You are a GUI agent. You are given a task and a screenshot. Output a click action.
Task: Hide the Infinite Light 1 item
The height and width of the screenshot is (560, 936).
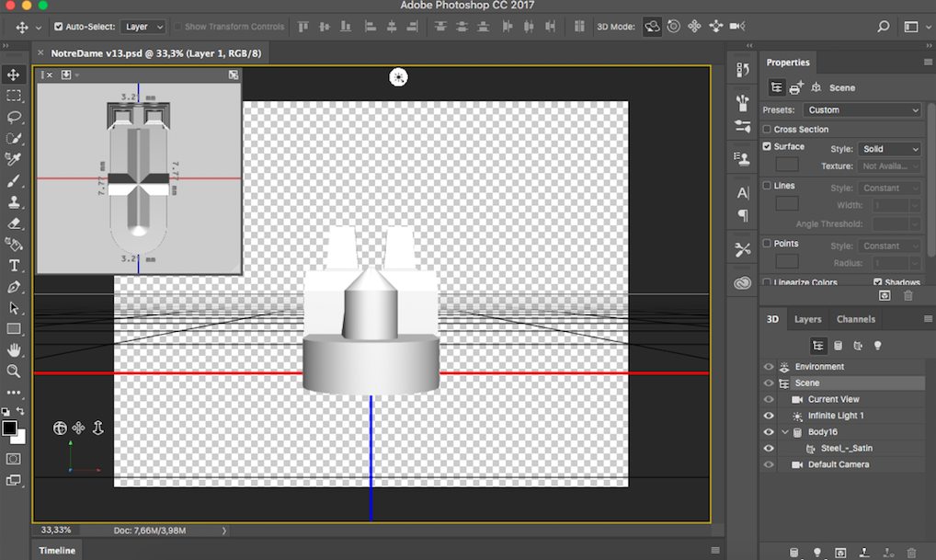(x=769, y=416)
